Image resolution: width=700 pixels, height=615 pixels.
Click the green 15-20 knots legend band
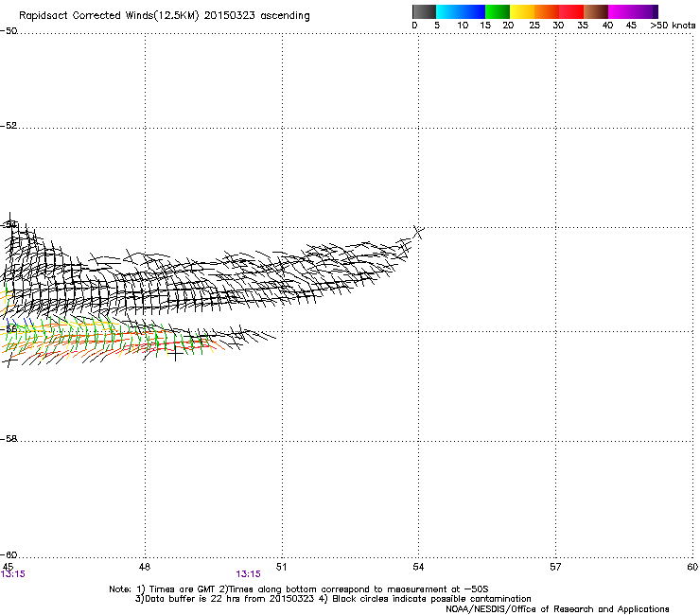(498, 11)
